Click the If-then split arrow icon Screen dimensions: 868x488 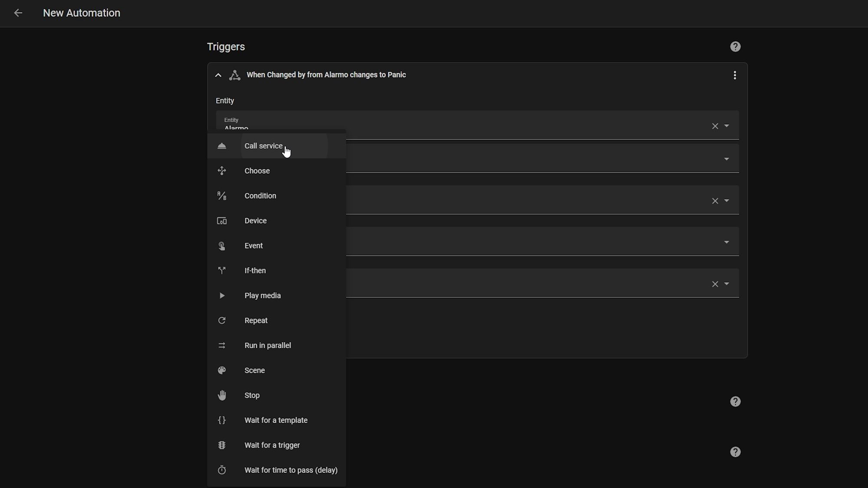tap(222, 271)
